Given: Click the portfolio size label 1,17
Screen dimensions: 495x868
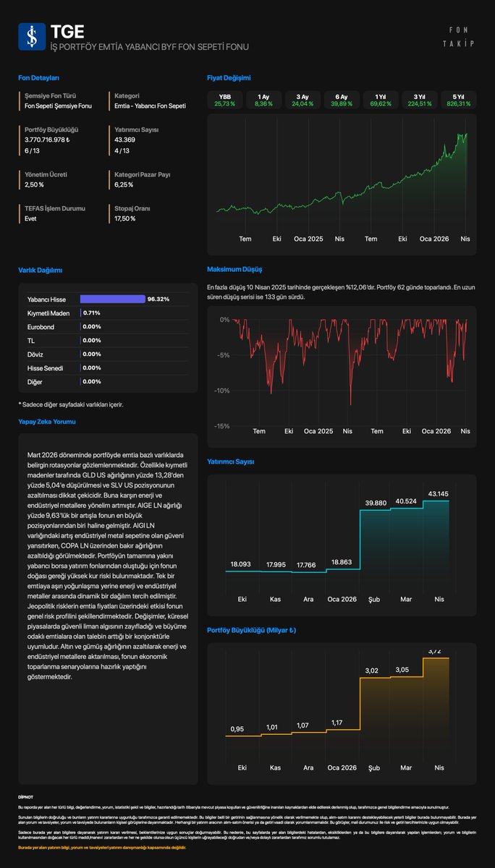Looking at the screenshot, I should click(x=337, y=723).
